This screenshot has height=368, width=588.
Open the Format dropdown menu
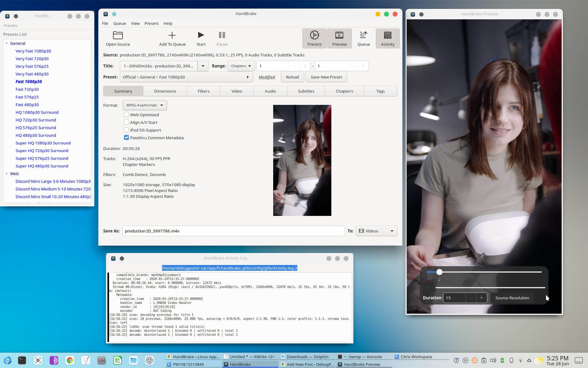tap(144, 105)
